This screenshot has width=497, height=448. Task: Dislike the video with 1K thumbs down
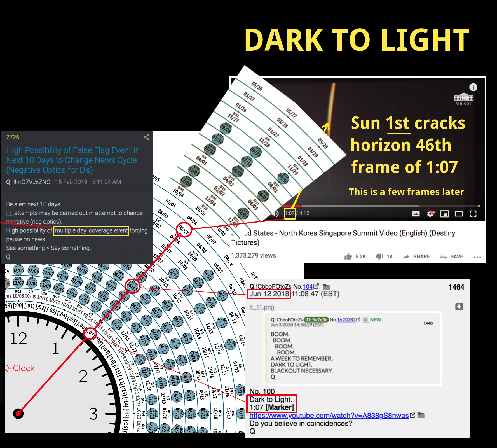(x=384, y=256)
